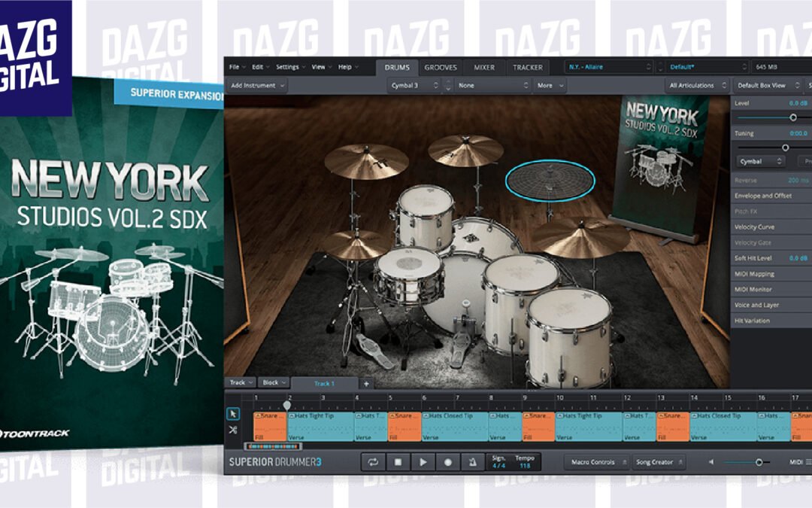
Task: Hit the Stop transport button
Action: click(x=398, y=462)
